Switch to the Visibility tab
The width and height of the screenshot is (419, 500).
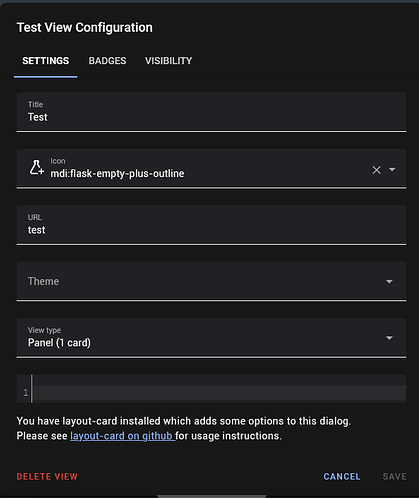[x=168, y=61]
